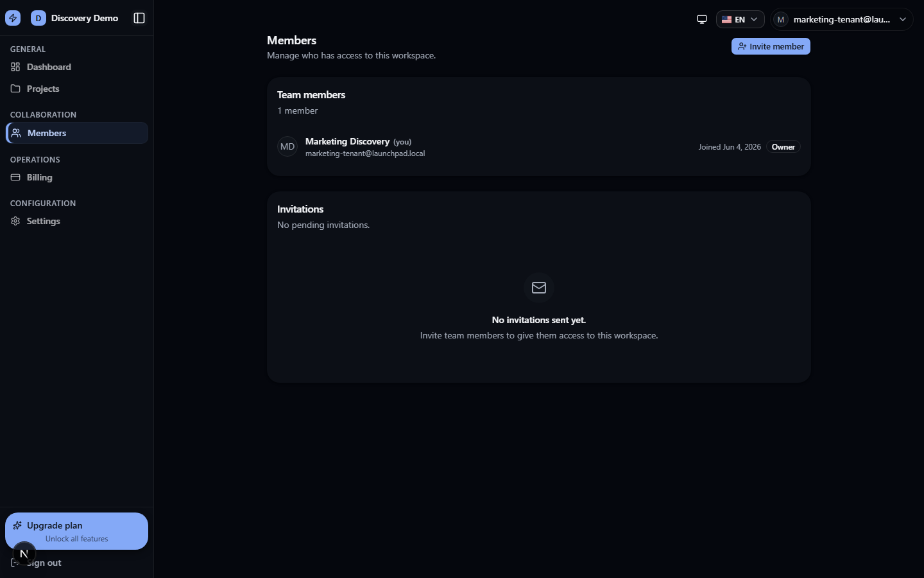The height and width of the screenshot is (578, 924).
Task: Open the Discovery Demo workspace switcher
Action: pos(75,18)
